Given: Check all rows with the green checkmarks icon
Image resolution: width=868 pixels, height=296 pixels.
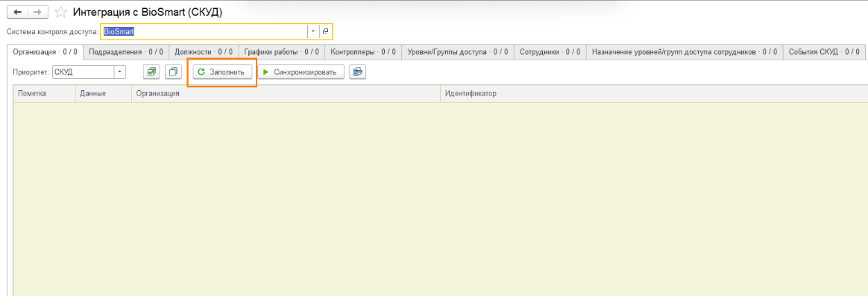Looking at the screenshot, I should pyautogui.click(x=151, y=72).
